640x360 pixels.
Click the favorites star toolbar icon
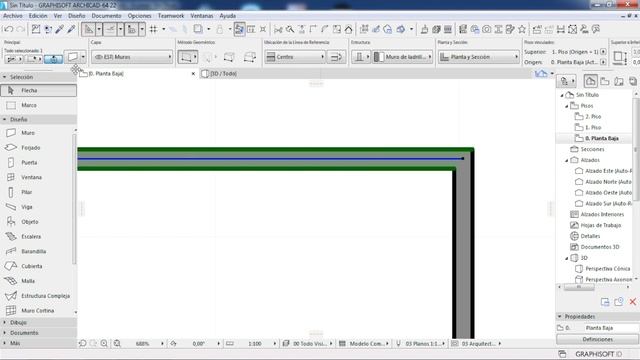(x=522, y=29)
